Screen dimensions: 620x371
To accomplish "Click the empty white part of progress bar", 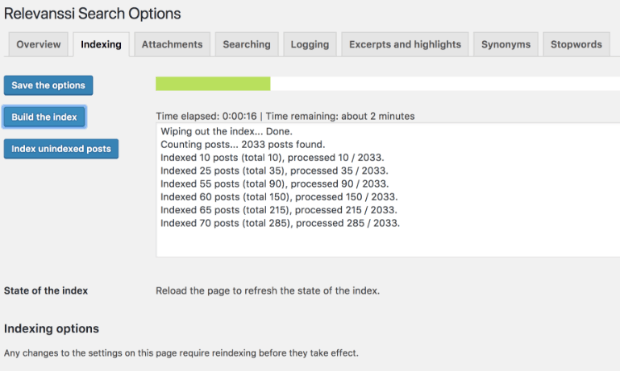I will point(445,84).
